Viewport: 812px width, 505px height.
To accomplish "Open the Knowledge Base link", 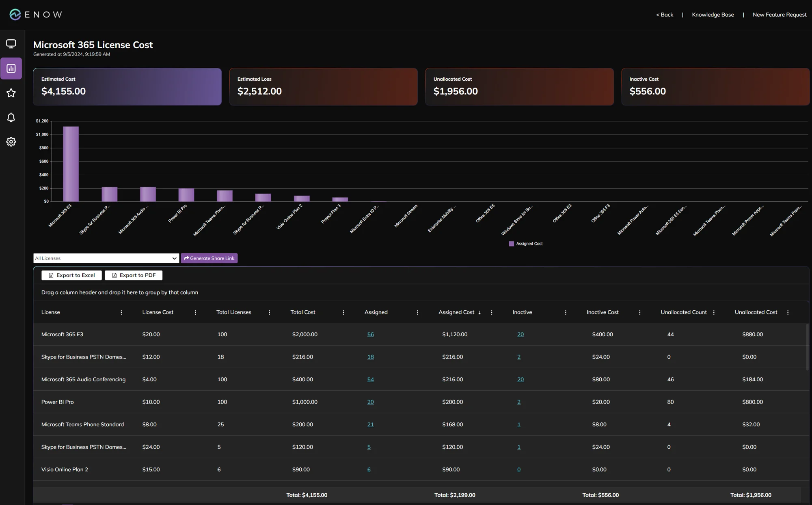I will click(x=713, y=15).
